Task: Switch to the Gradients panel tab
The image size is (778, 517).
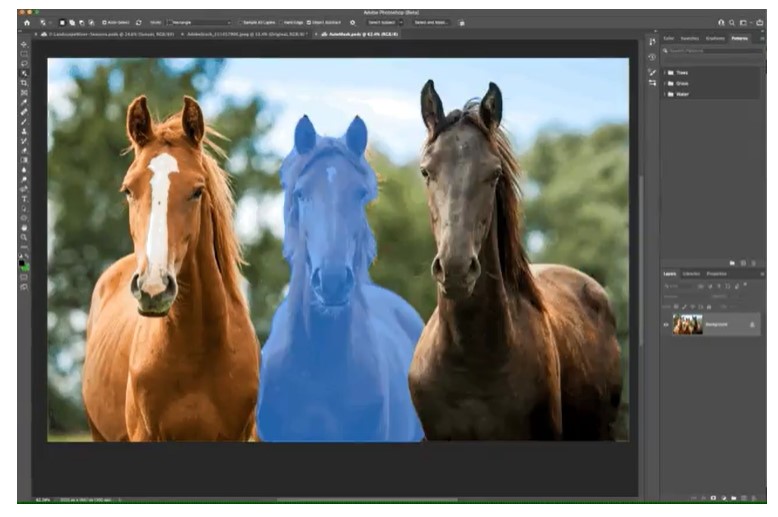Action: 715,38
